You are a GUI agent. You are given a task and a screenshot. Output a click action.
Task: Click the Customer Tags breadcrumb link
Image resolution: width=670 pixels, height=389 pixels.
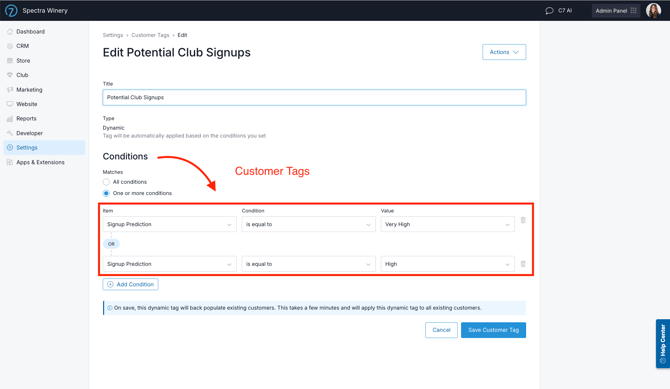pyautogui.click(x=150, y=35)
